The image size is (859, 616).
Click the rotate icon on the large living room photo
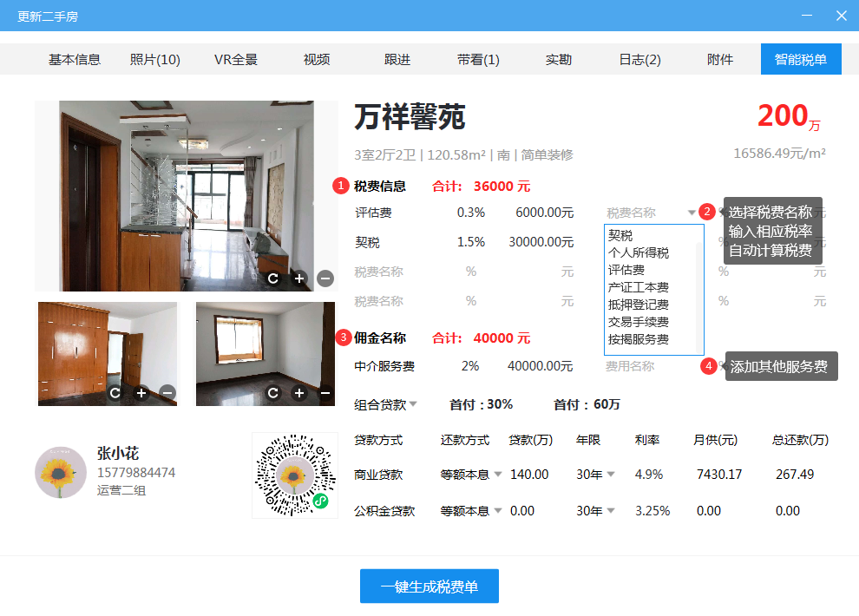[x=273, y=279]
